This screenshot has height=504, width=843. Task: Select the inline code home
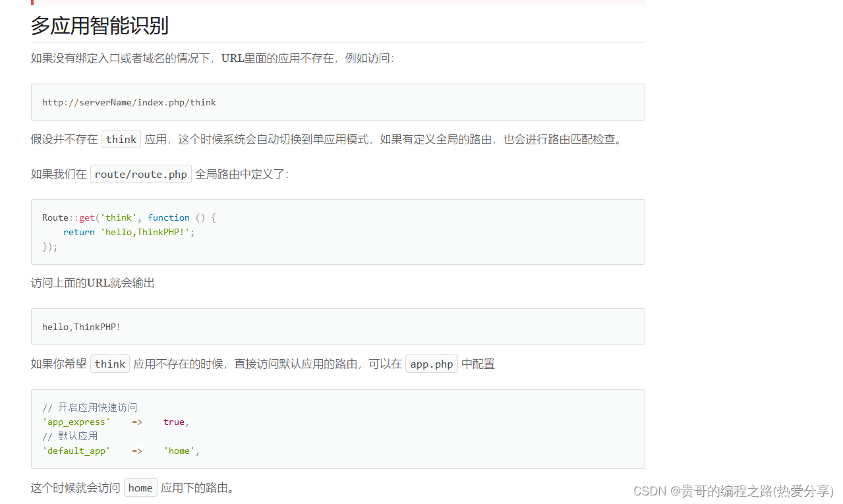coord(140,488)
